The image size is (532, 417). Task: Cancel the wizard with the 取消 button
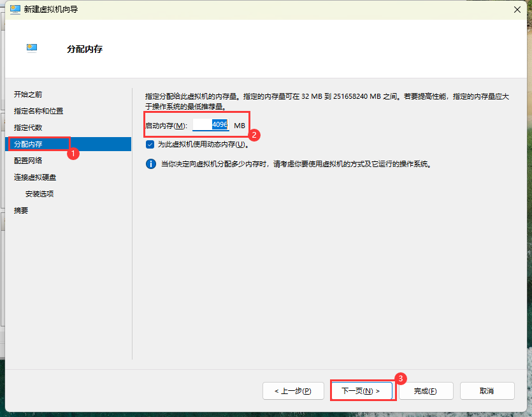point(487,391)
